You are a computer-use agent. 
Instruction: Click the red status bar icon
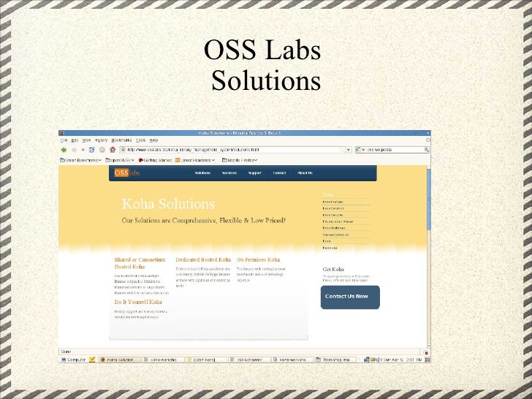(426, 352)
